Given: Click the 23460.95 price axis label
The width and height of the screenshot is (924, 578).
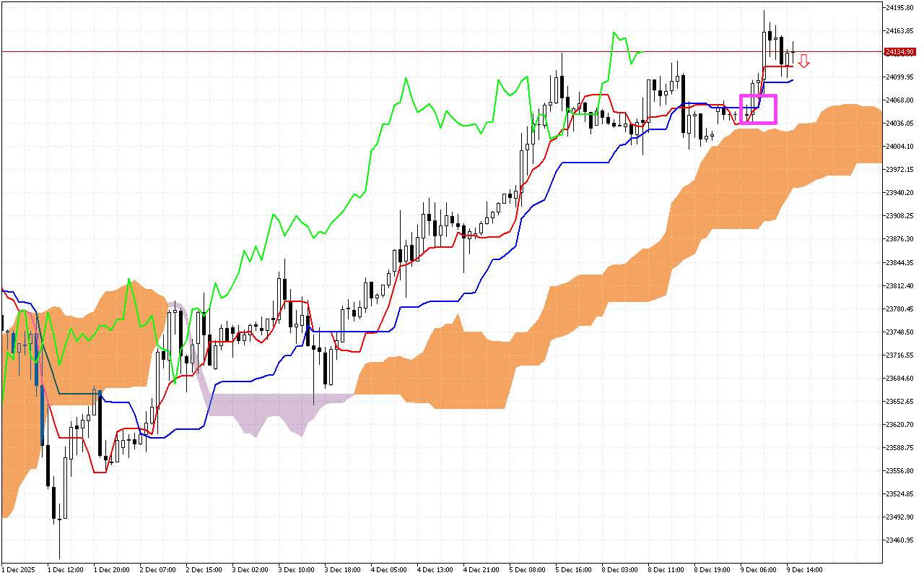Looking at the screenshot, I should point(899,540).
